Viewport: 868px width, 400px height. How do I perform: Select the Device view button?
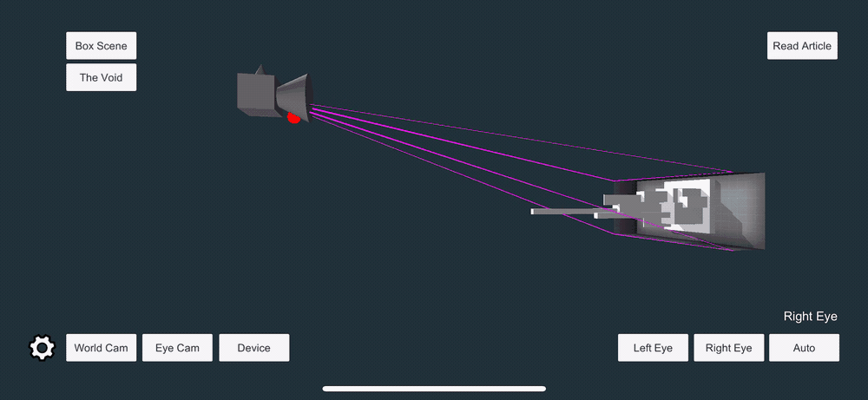point(254,348)
